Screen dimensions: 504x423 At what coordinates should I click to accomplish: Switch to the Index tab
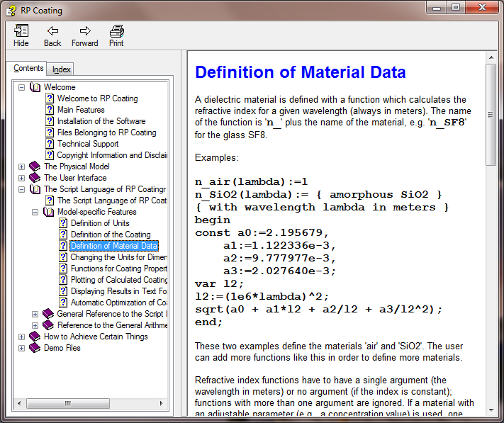61,69
